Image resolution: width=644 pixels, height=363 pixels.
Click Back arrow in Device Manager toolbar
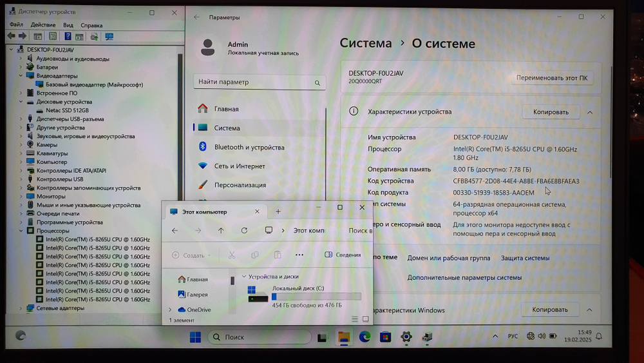[12, 36]
